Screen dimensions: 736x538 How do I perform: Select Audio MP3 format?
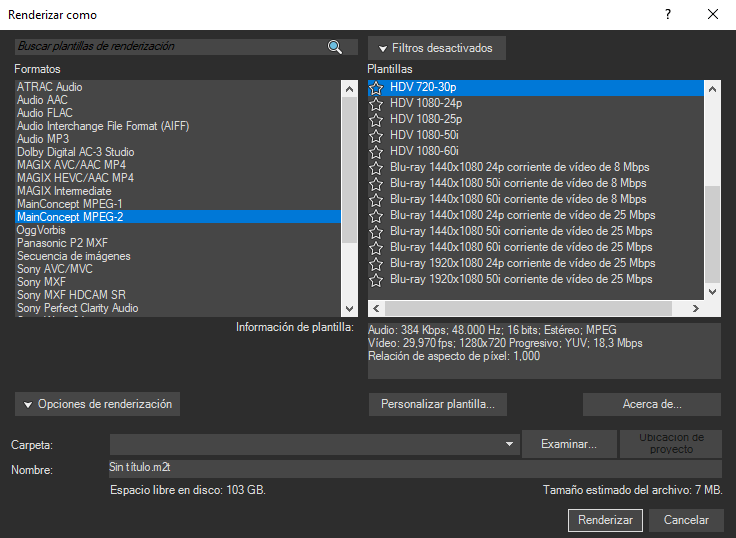click(x=178, y=139)
